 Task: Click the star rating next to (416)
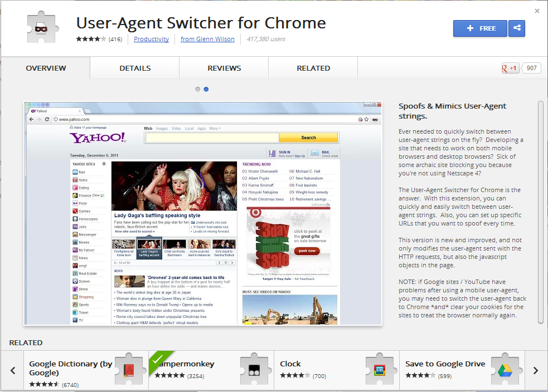click(x=91, y=39)
